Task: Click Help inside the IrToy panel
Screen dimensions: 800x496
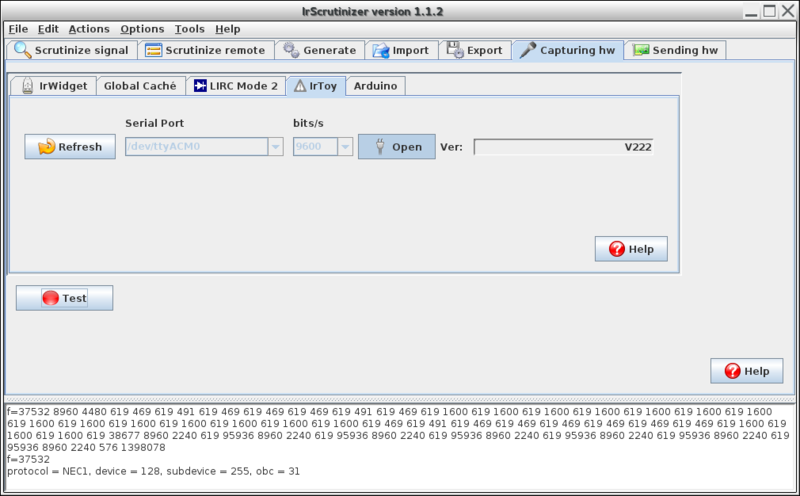Action: click(x=630, y=249)
